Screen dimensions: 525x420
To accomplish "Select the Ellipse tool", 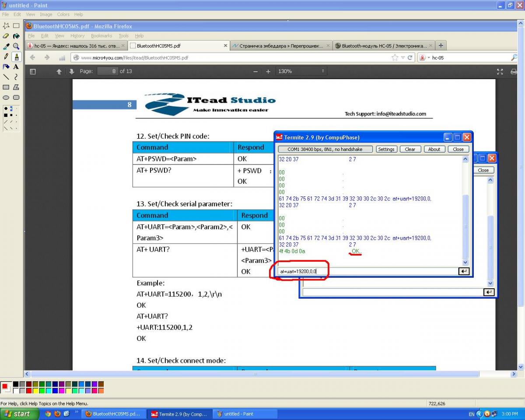I will coord(6,97).
